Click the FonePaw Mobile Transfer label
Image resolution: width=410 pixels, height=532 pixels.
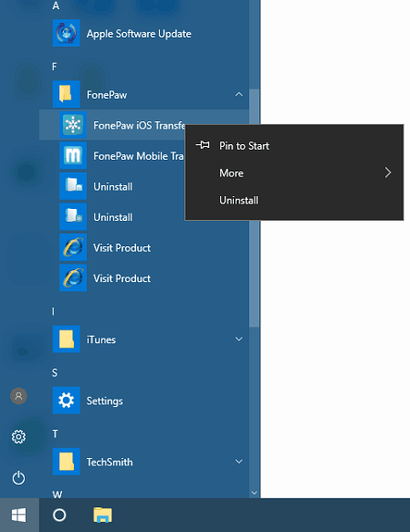pyautogui.click(x=139, y=156)
